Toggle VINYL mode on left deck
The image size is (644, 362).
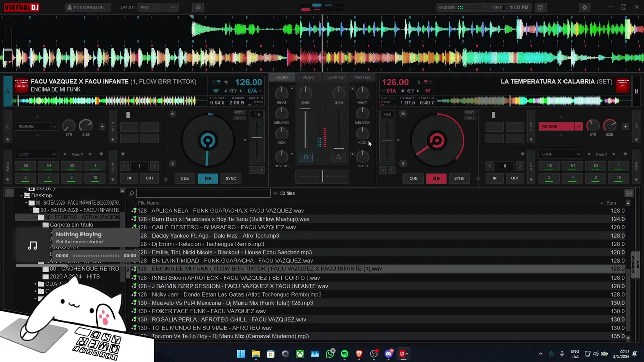239,113
